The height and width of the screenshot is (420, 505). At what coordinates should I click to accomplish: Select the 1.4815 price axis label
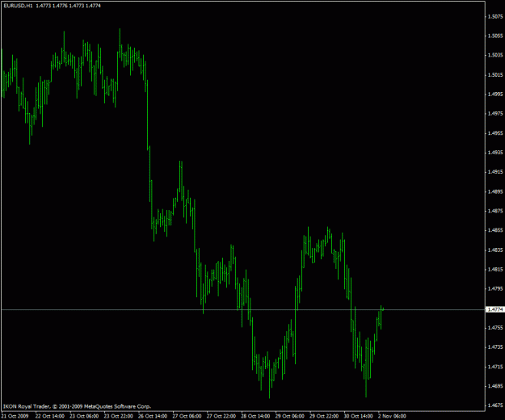pos(495,270)
